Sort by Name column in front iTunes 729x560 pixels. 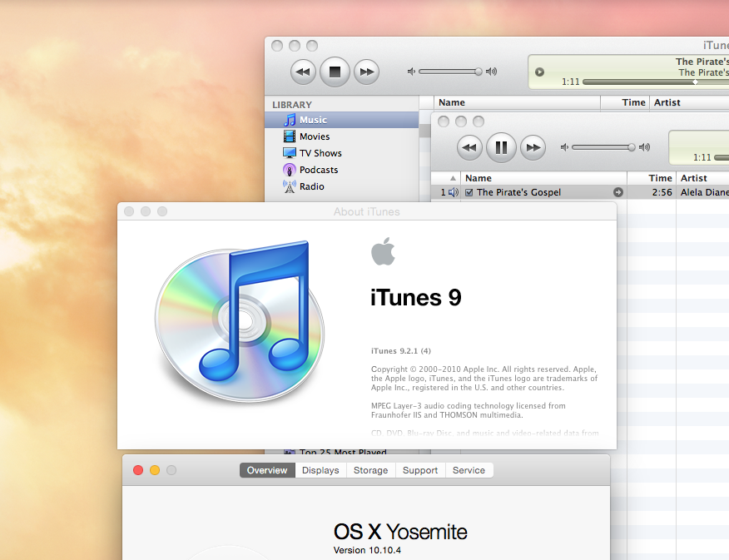[544, 178]
